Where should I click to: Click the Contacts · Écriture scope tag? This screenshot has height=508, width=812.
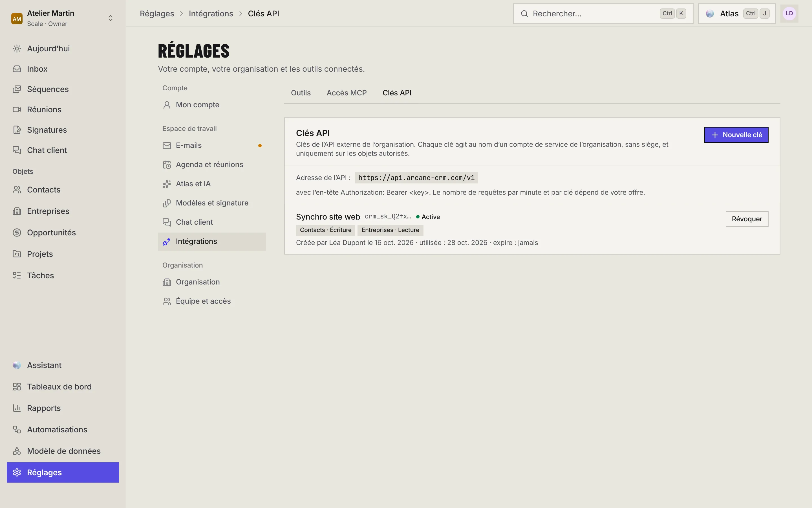pyautogui.click(x=325, y=230)
